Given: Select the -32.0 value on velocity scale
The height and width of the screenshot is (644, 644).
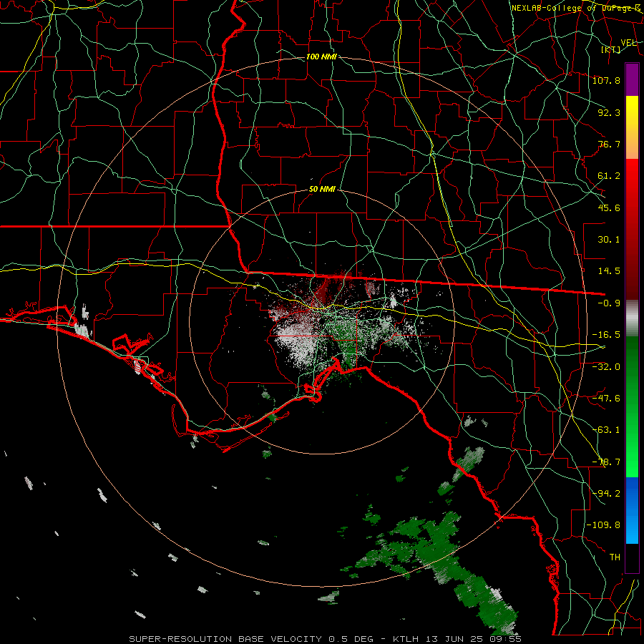Looking at the screenshot, I should pos(606,367).
